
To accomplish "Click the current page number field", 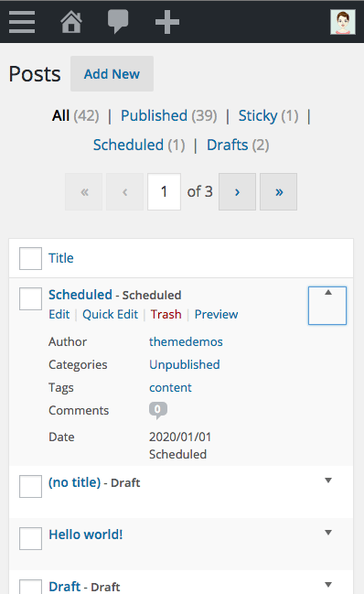I will point(164,191).
